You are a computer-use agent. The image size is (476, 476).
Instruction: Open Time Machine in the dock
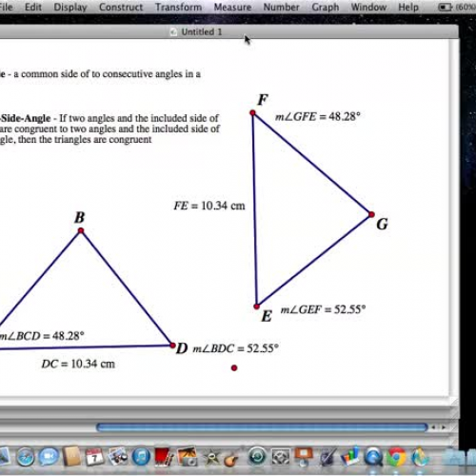257,457
